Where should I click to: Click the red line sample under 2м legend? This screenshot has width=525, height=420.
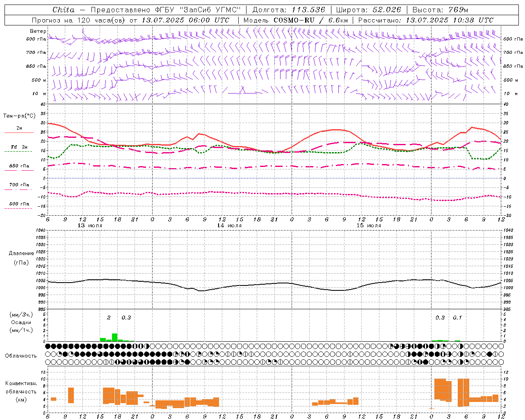click(18, 133)
